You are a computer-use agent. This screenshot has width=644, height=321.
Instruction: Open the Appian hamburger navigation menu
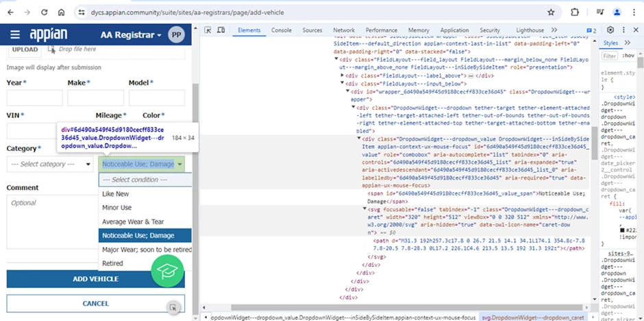(15, 34)
